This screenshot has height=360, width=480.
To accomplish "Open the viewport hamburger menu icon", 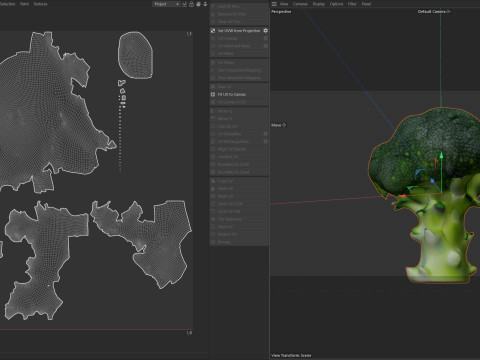I will click(x=274, y=4).
